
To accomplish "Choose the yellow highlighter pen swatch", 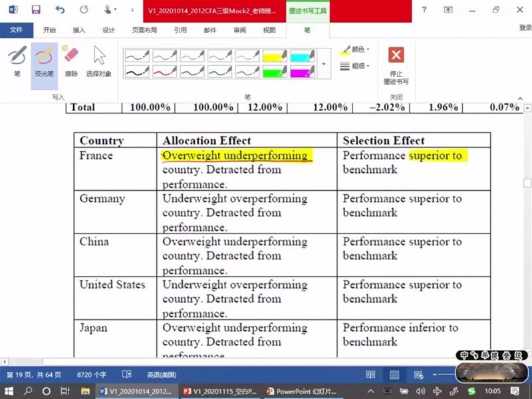I will coord(275,56).
